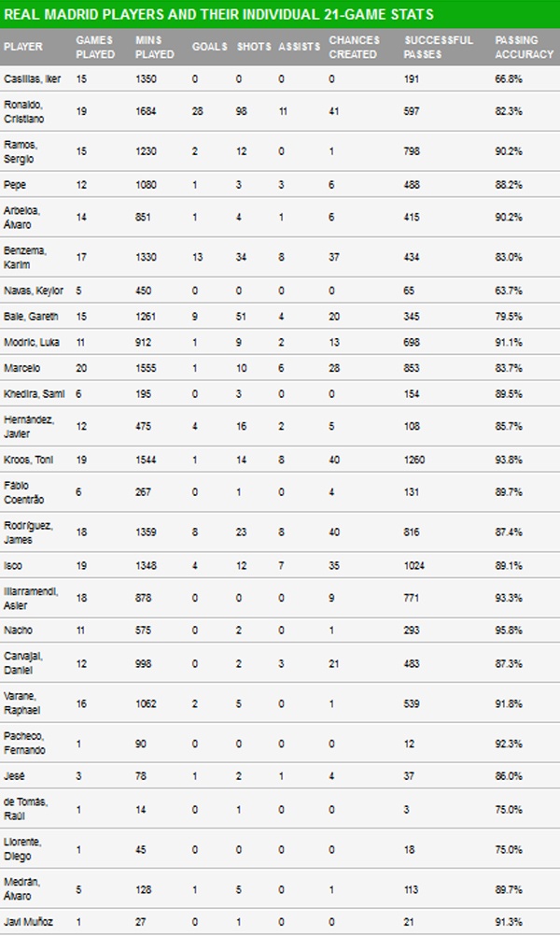This screenshot has width=560, height=936.
Task: Click the Chances Created column header
Action: 355,48
